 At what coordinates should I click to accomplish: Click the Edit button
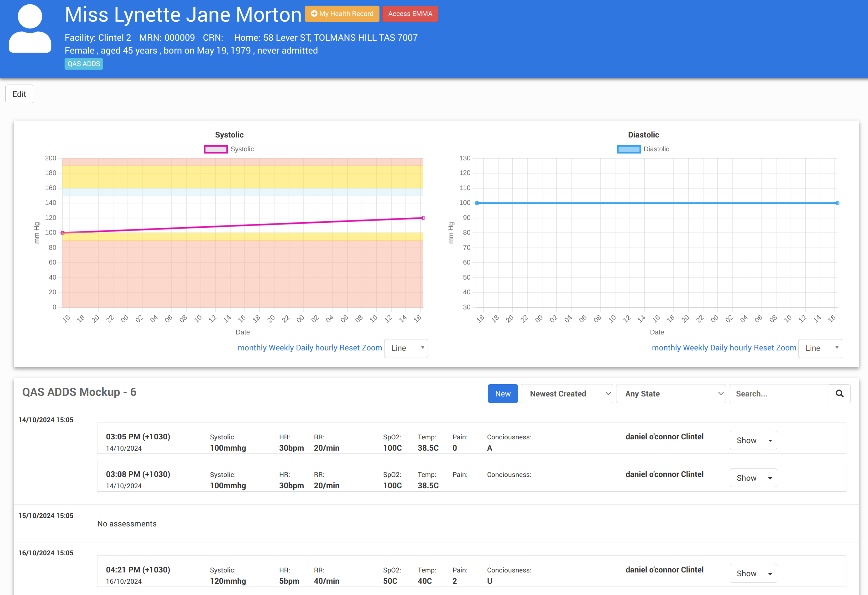[x=19, y=94]
